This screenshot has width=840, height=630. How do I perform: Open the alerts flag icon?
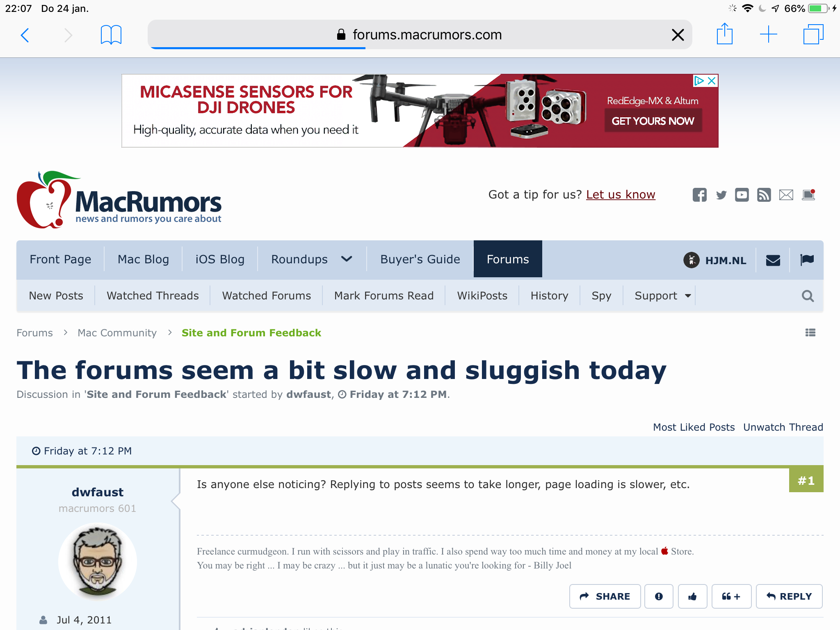[807, 260]
